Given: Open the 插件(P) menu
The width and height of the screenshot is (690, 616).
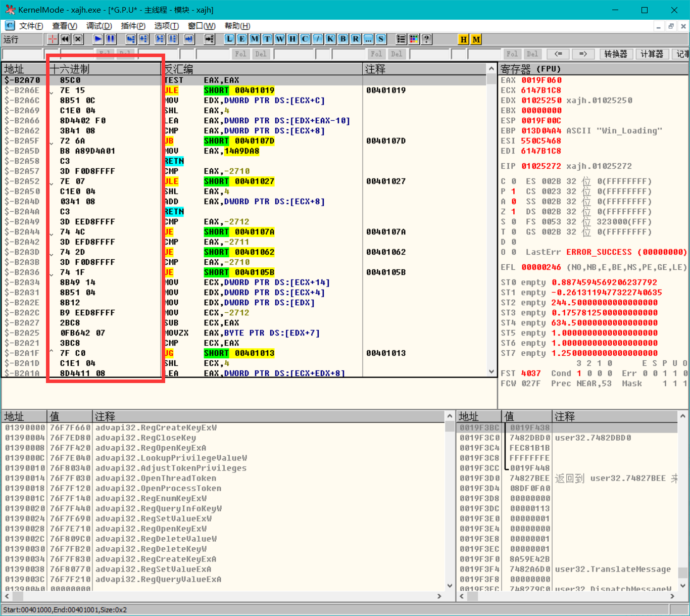Looking at the screenshot, I should tap(133, 26).
